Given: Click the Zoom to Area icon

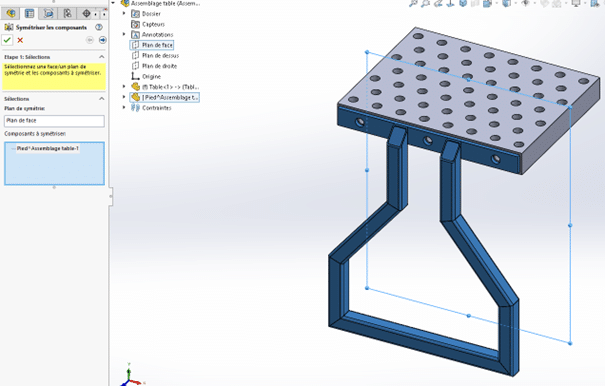Looking at the screenshot, I should tap(425, 3).
